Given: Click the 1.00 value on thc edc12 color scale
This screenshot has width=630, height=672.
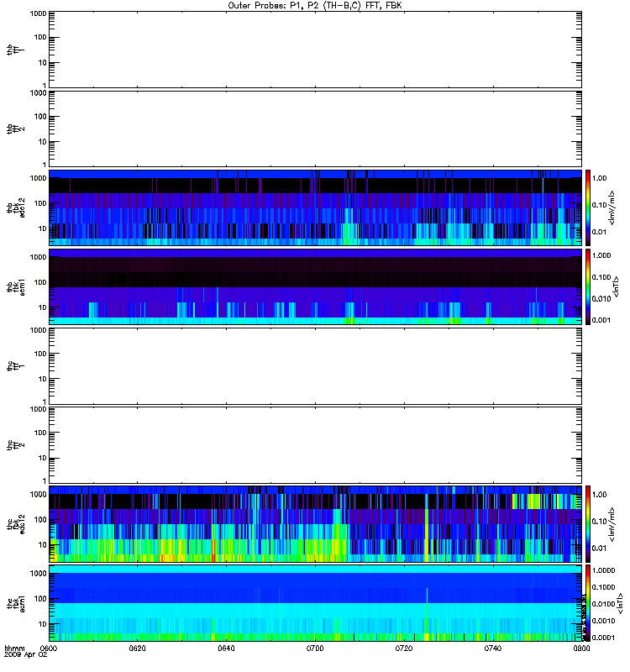Looking at the screenshot, I should pos(599,495).
